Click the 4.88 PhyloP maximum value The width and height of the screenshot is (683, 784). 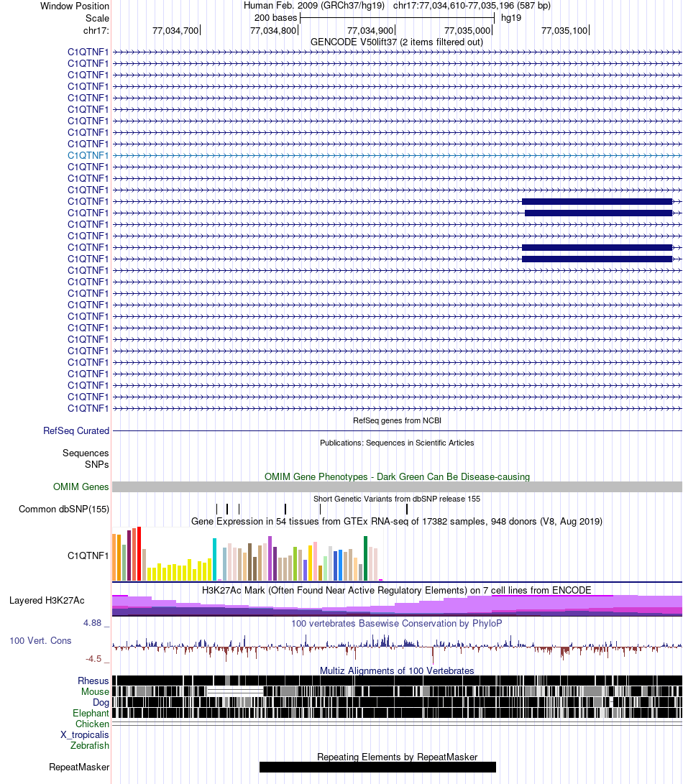(93, 623)
